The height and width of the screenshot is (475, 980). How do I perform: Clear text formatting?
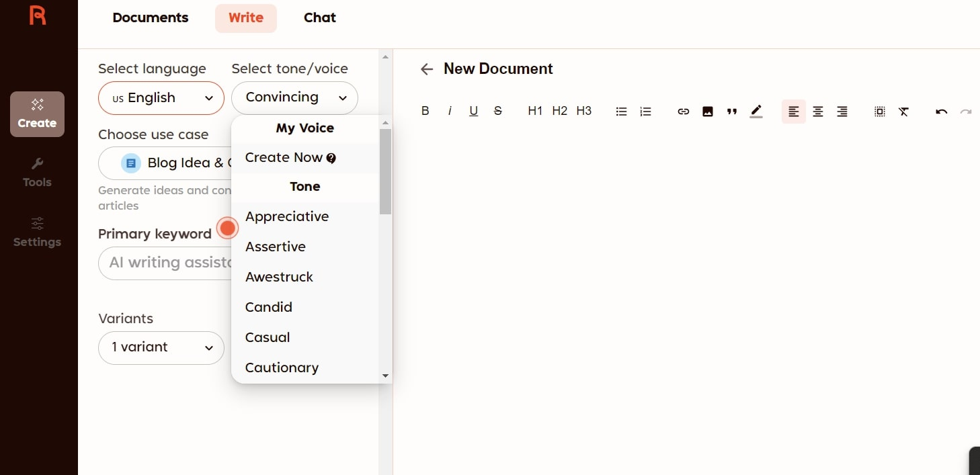point(903,112)
